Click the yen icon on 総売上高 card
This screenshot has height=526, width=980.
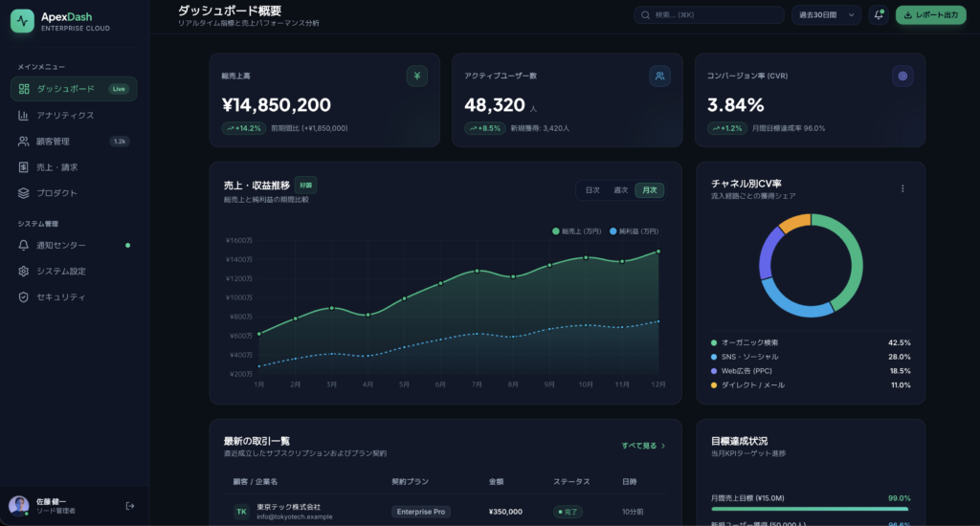417,77
